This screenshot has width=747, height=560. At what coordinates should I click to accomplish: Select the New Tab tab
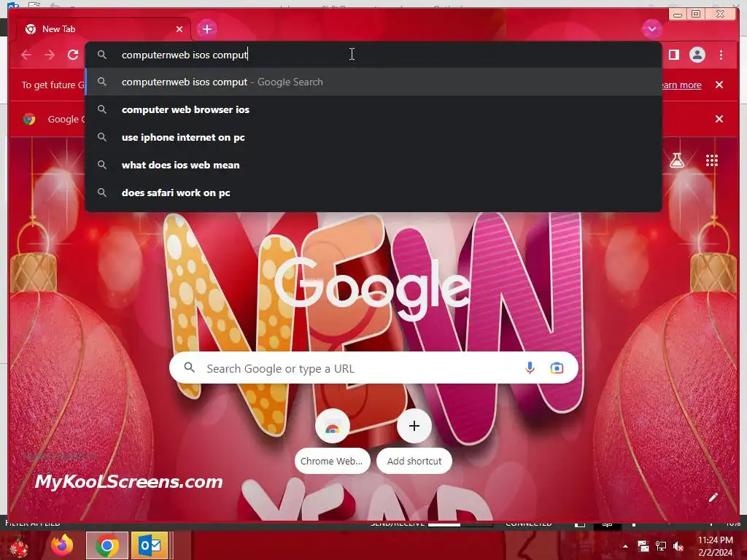pos(103,29)
